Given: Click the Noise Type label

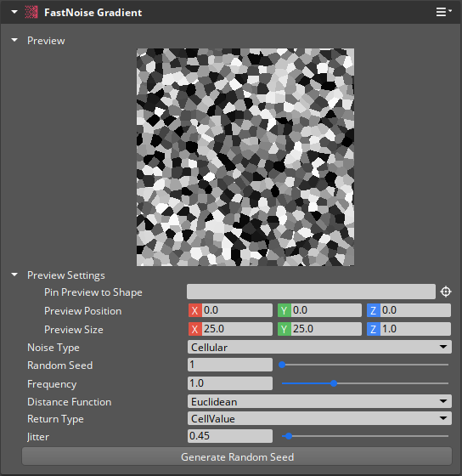Looking at the screenshot, I should (54, 348).
